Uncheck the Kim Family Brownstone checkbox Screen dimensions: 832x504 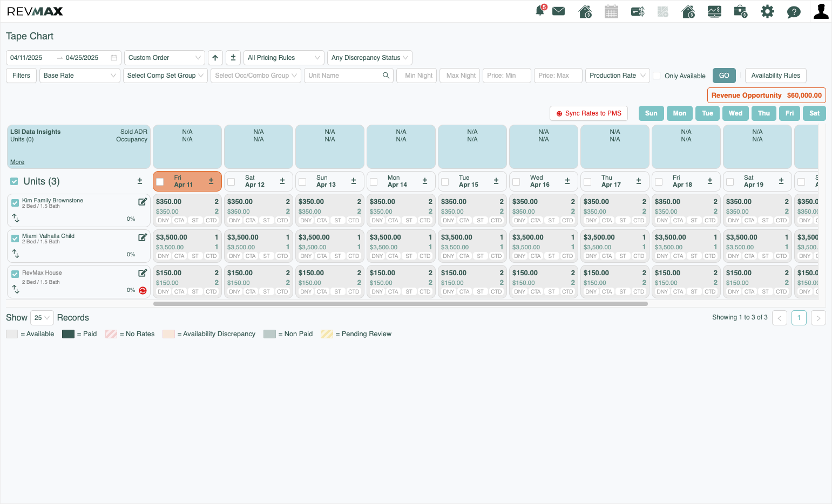click(15, 203)
